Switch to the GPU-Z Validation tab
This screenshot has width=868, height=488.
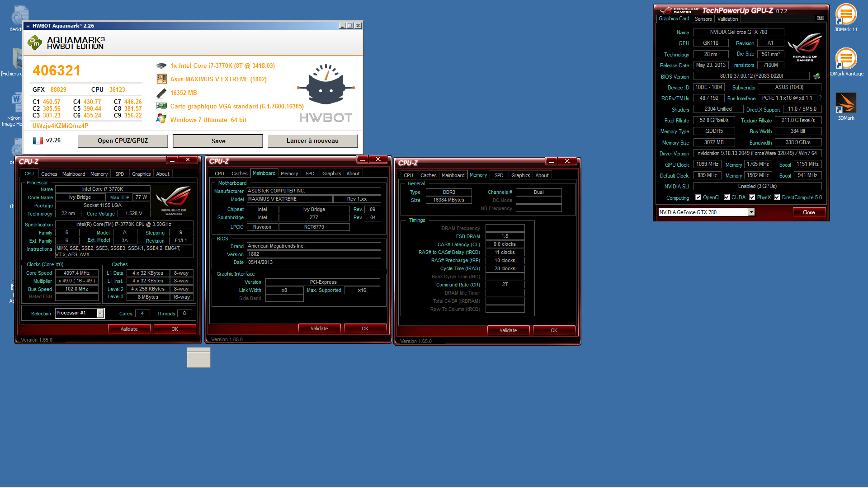click(727, 19)
